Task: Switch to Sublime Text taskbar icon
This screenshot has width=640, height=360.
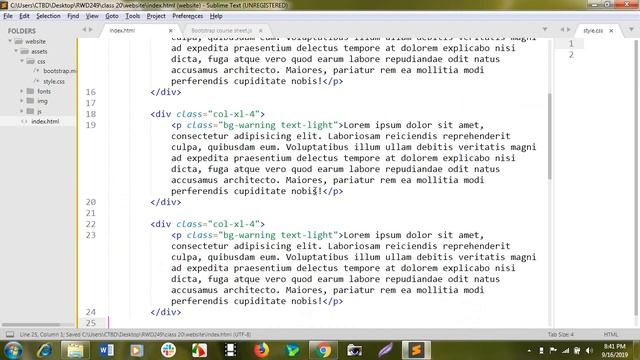Action: click(x=416, y=350)
